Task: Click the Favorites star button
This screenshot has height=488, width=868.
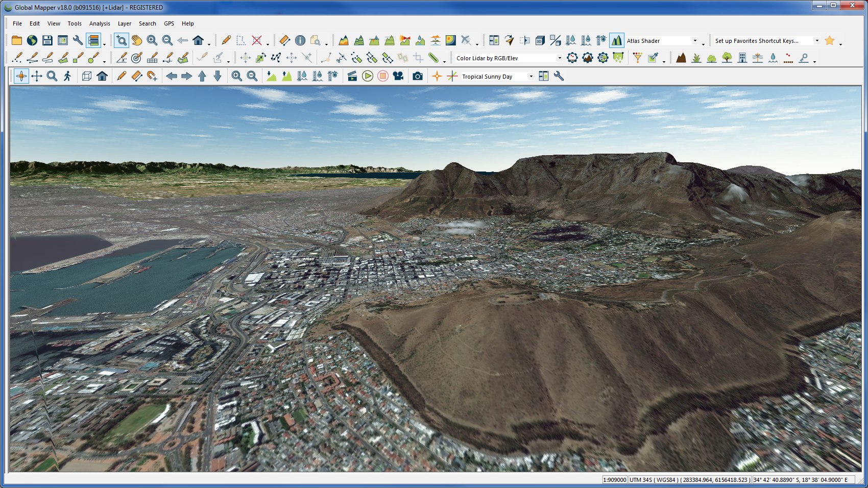Action: [830, 40]
